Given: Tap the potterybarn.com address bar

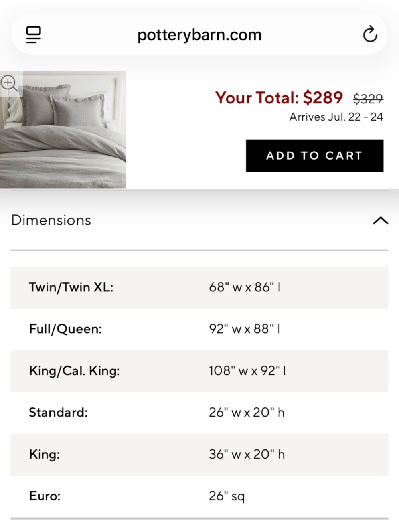Looking at the screenshot, I should 199,35.
